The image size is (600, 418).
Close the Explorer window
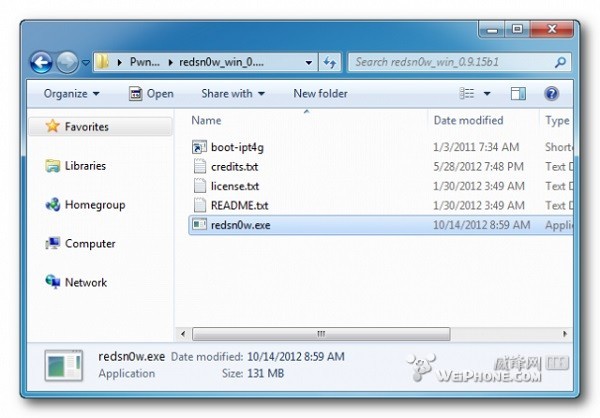[551, 29]
